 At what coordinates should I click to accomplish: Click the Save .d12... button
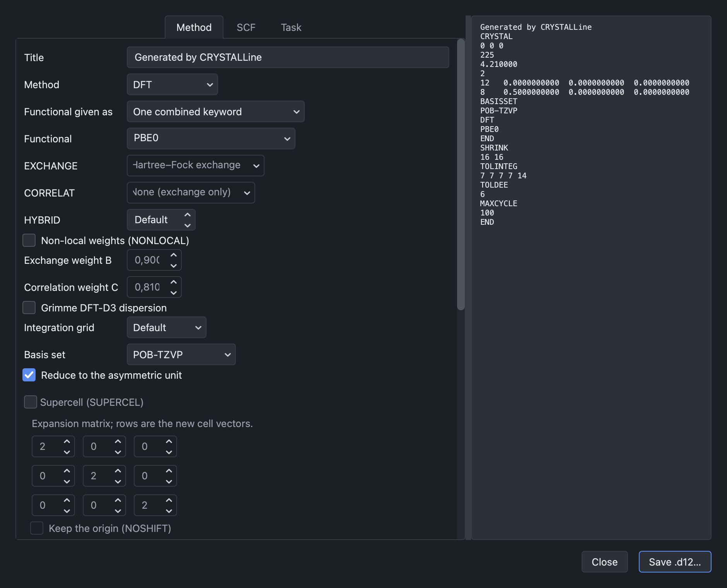(x=675, y=562)
